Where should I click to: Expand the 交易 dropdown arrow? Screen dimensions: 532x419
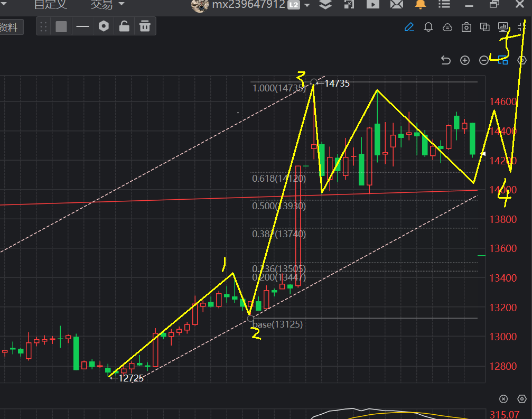(x=121, y=4)
